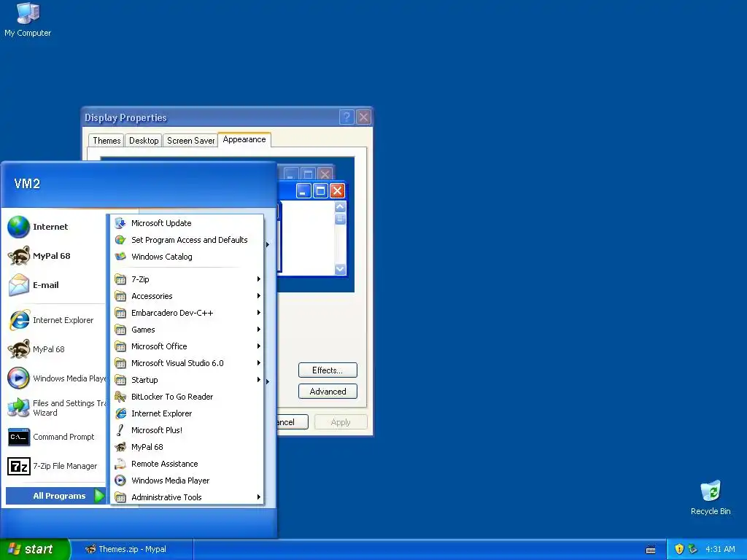Click the on-screen keyboard taskbar icon
747x560 pixels.
(x=650, y=550)
